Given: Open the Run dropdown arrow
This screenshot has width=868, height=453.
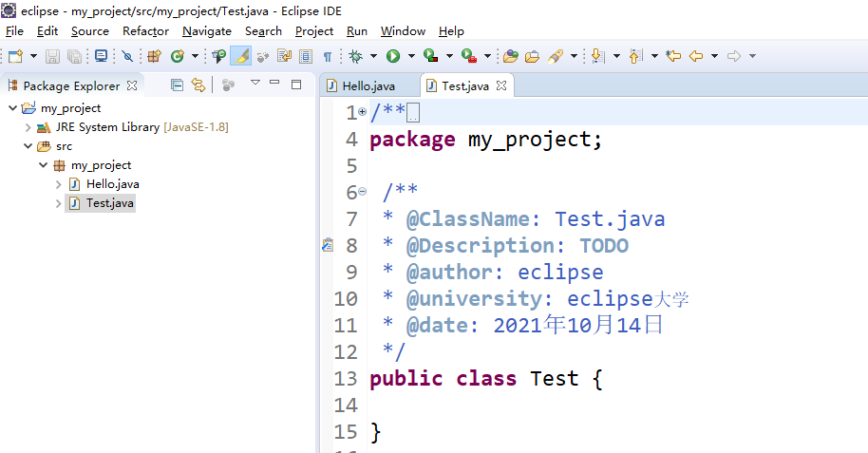Looking at the screenshot, I should 411,56.
